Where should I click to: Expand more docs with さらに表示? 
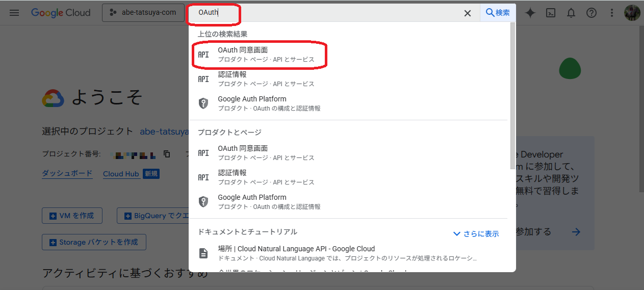pyautogui.click(x=476, y=234)
